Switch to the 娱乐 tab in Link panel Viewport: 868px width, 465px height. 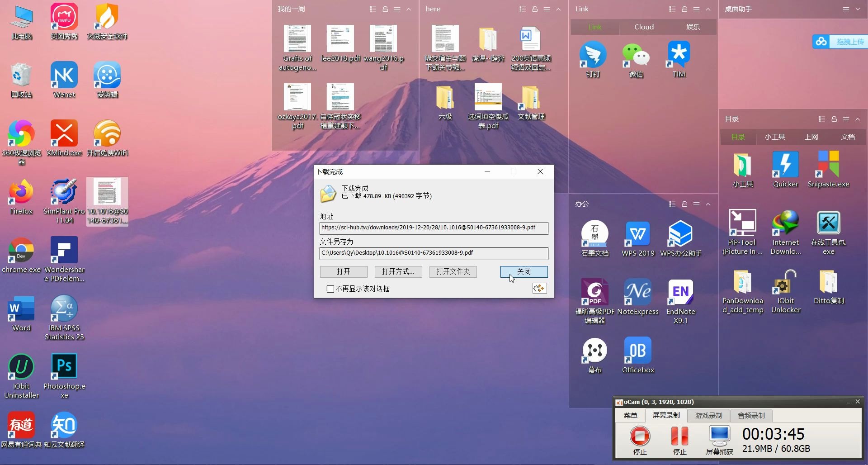tap(693, 27)
